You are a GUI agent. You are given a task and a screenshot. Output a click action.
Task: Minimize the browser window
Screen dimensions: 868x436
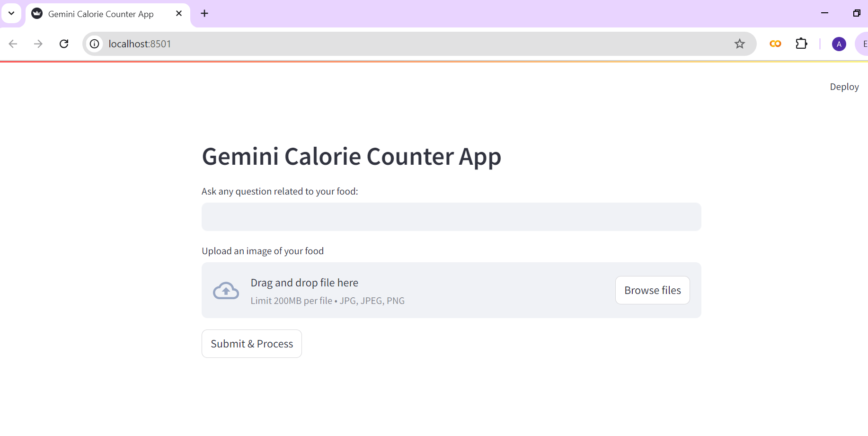824,13
